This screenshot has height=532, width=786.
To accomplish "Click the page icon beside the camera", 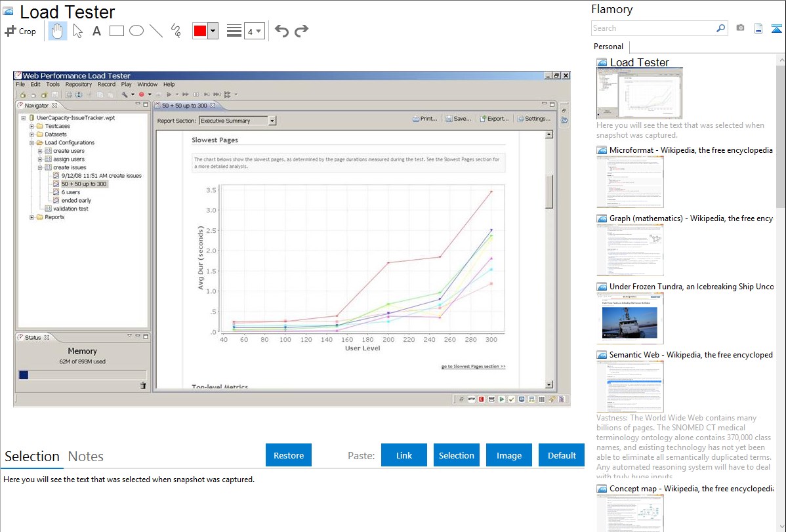I will (758, 28).
